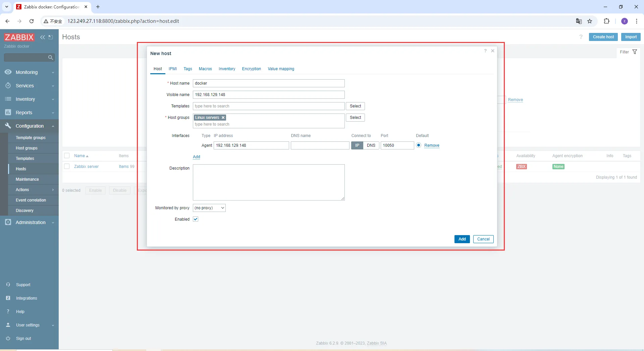Click the Host name field

click(269, 83)
